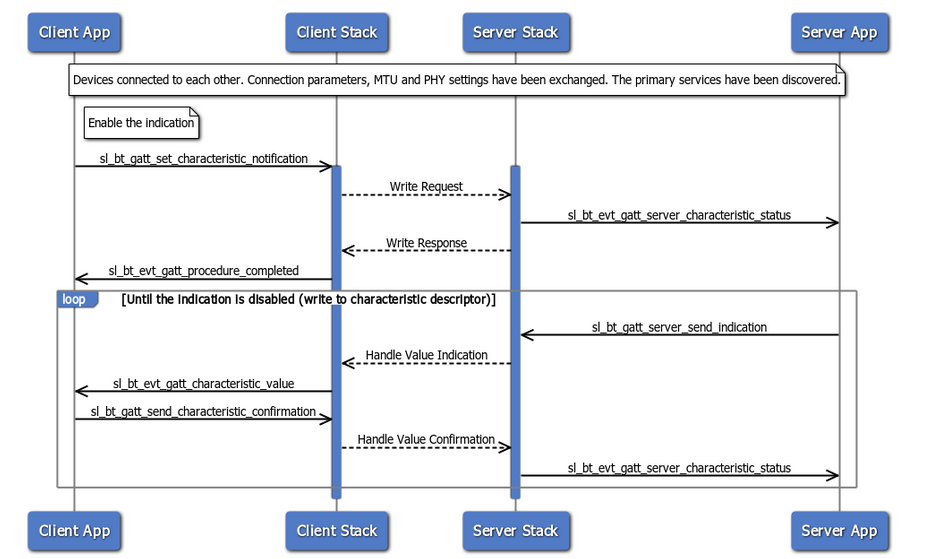
Task: Select the sl_bt_evt_gatt_procedure_completed message label
Action: (x=203, y=270)
